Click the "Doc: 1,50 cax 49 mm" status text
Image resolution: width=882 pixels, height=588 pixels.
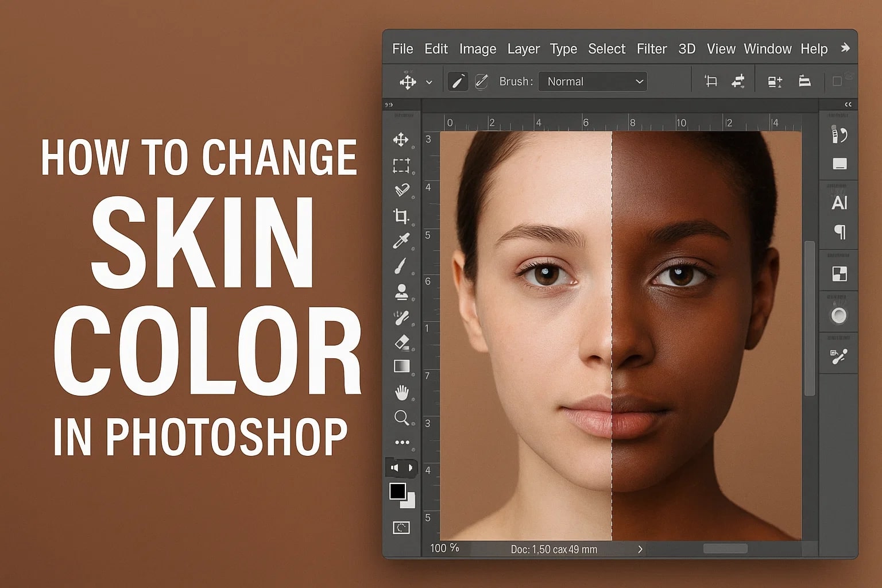click(554, 550)
